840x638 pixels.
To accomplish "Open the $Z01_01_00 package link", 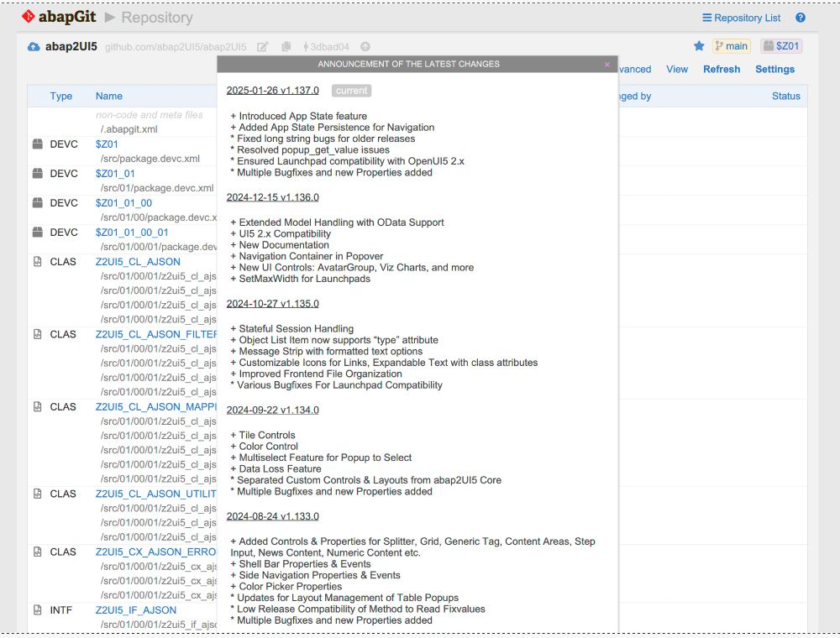I will click(x=123, y=203).
